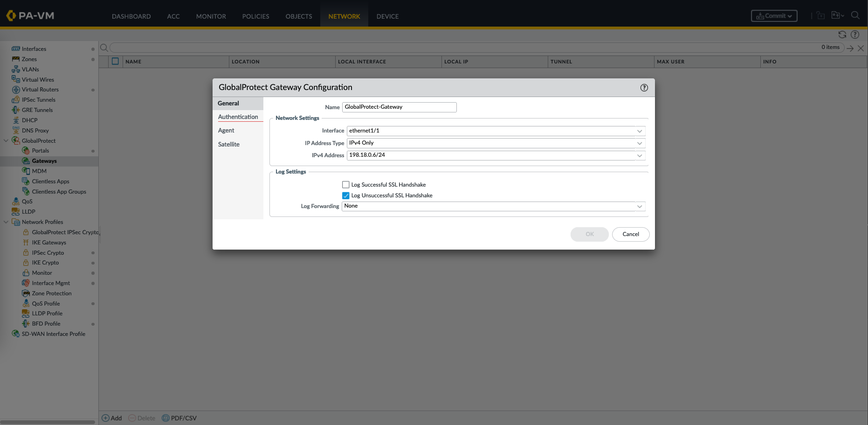868x425 pixels.
Task: Open the Log Forwarding dropdown
Action: point(640,206)
